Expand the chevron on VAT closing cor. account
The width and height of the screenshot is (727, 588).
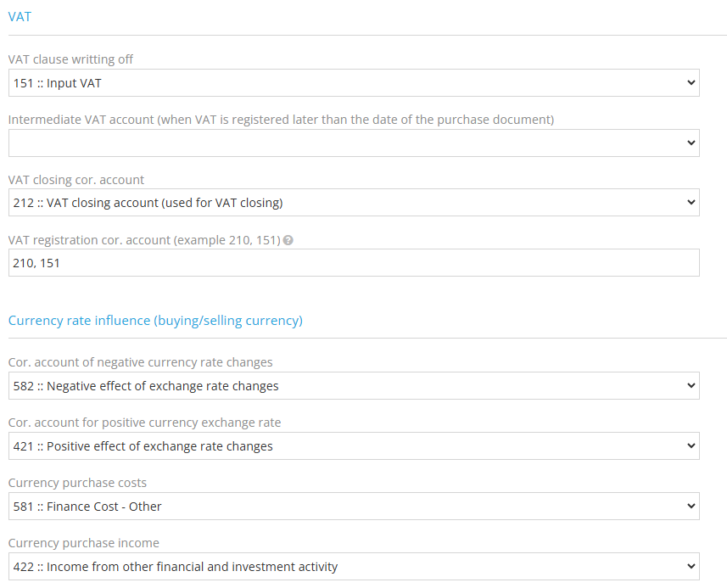691,202
